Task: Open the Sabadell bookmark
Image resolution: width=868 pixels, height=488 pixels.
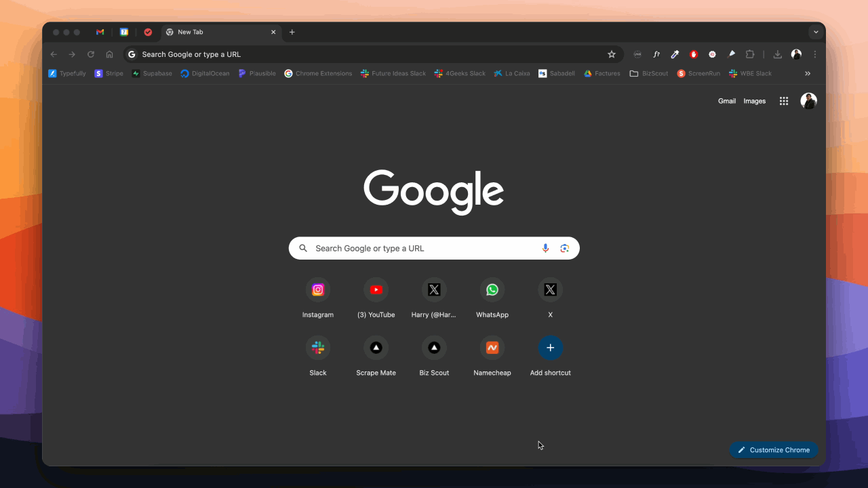Action: [x=557, y=73]
